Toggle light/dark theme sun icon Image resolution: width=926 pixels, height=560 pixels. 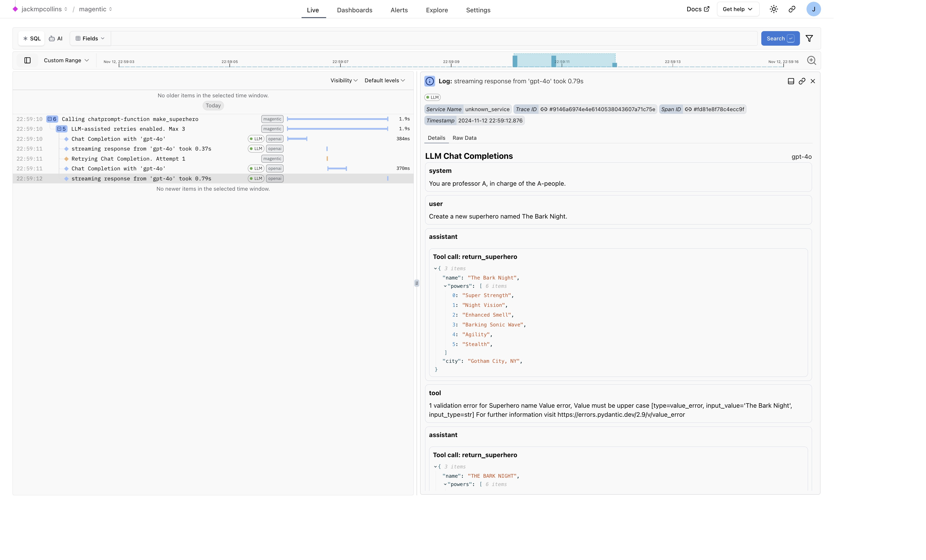773,9
